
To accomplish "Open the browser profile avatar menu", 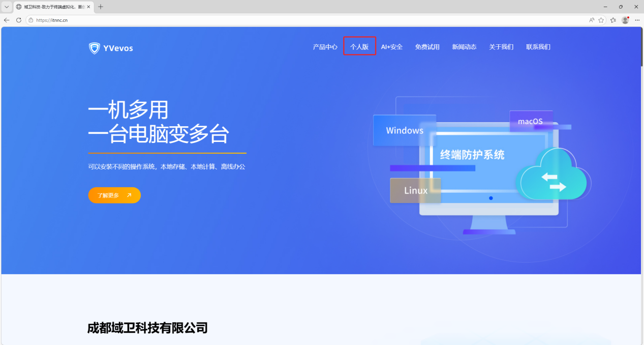I will tap(625, 20).
